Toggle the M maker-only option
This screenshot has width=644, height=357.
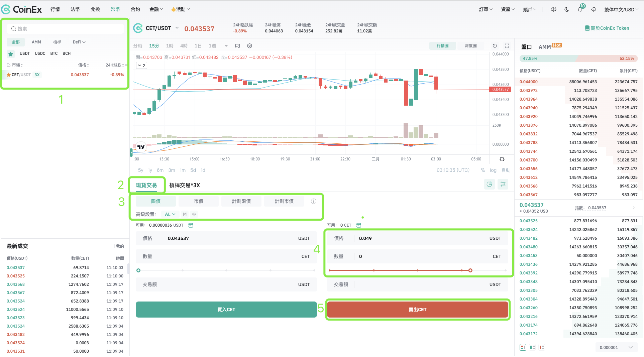[x=185, y=214]
